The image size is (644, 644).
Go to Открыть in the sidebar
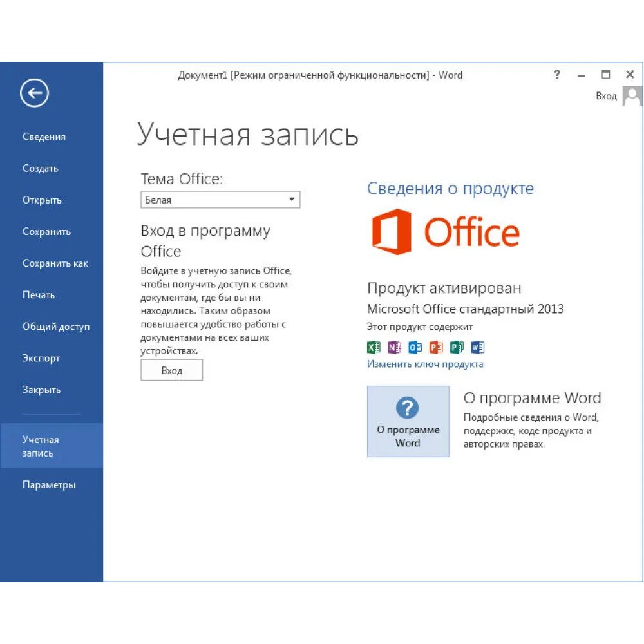coord(42,200)
